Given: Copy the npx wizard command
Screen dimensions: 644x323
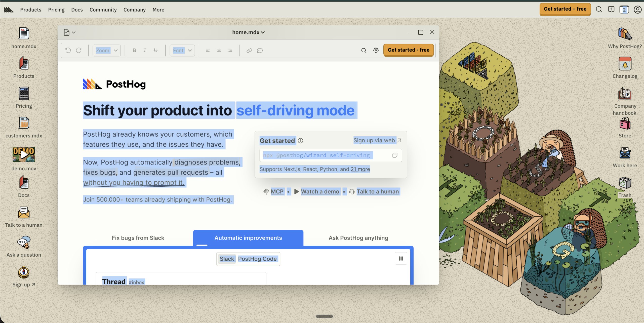Looking at the screenshot, I should [x=395, y=155].
